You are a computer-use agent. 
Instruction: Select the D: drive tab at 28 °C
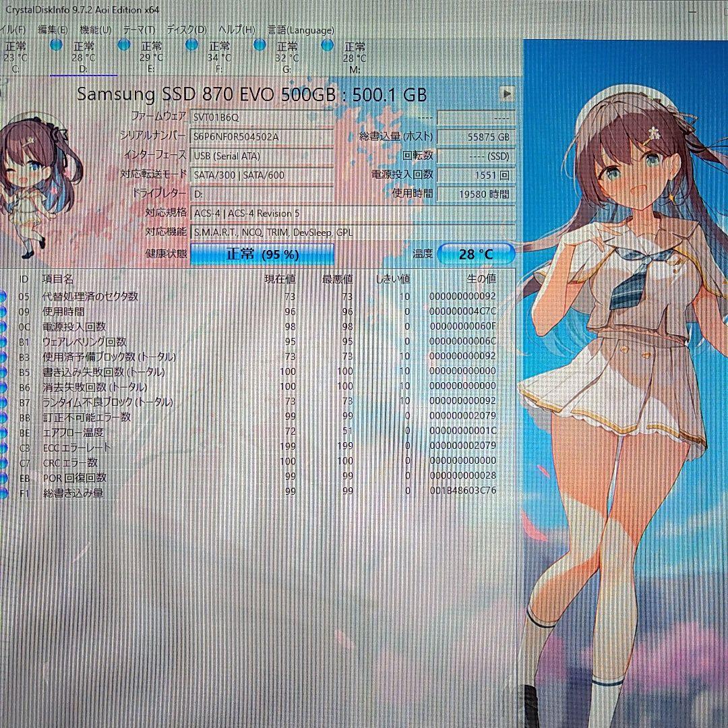(84, 57)
